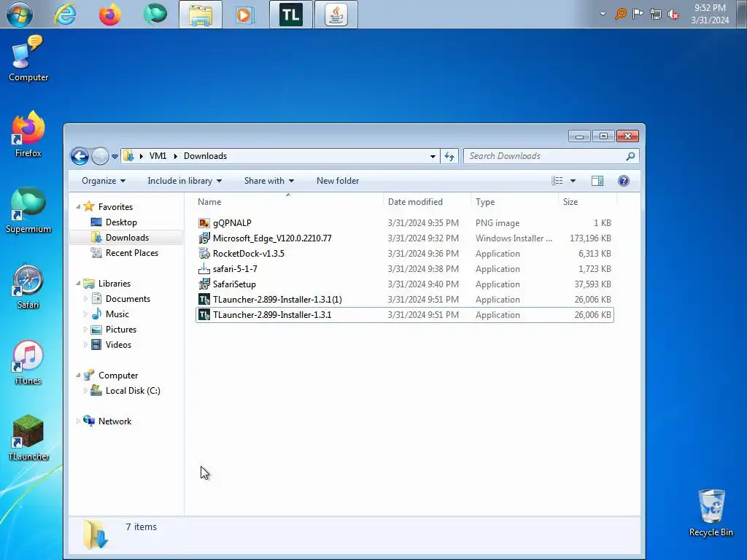
Task: Select the Safari desktop shortcut
Action: click(x=28, y=286)
